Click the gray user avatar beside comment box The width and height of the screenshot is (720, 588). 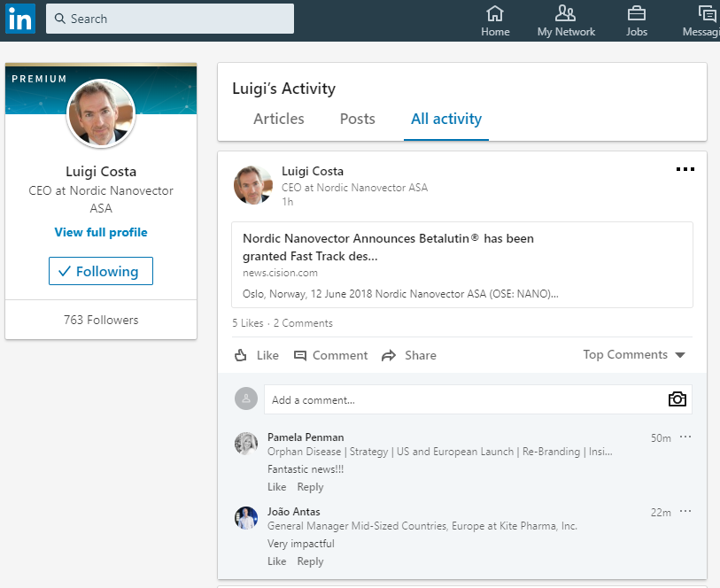tap(246, 398)
